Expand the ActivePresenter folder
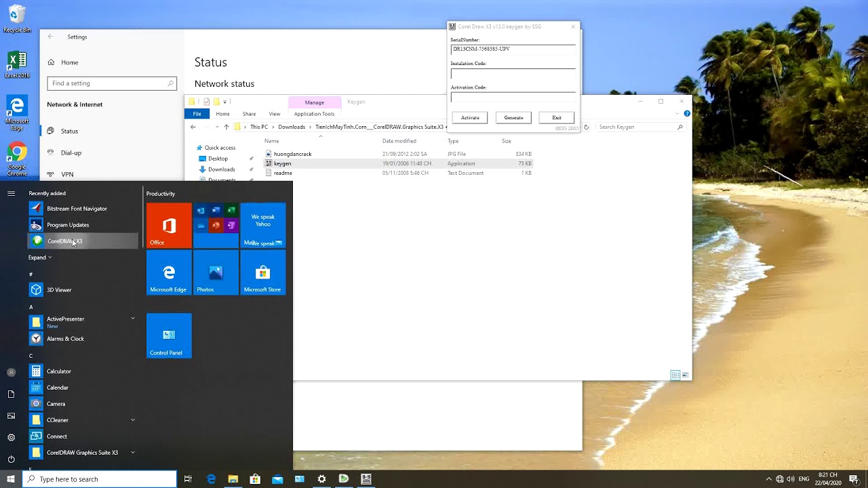 [x=133, y=319]
